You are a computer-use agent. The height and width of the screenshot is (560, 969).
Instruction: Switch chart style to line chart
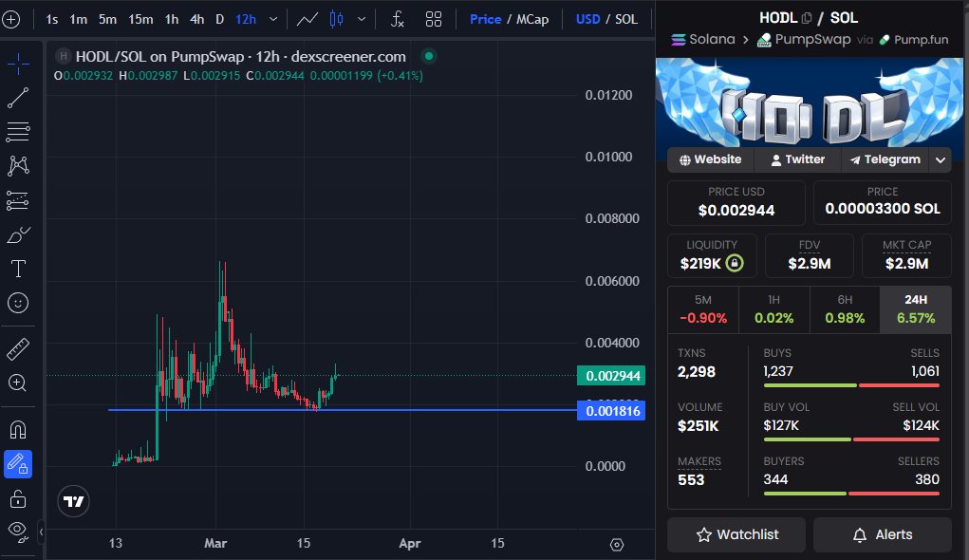coord(307,19)
